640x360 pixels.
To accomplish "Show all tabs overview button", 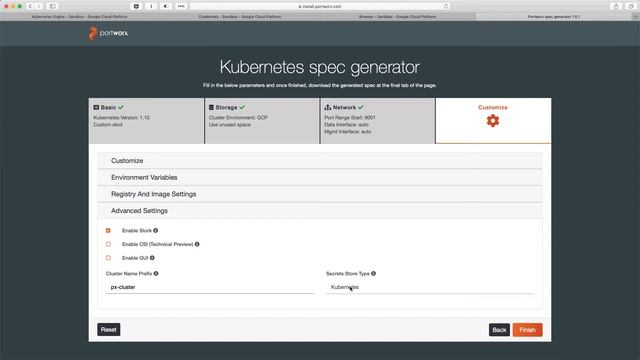I will [631, 6].
